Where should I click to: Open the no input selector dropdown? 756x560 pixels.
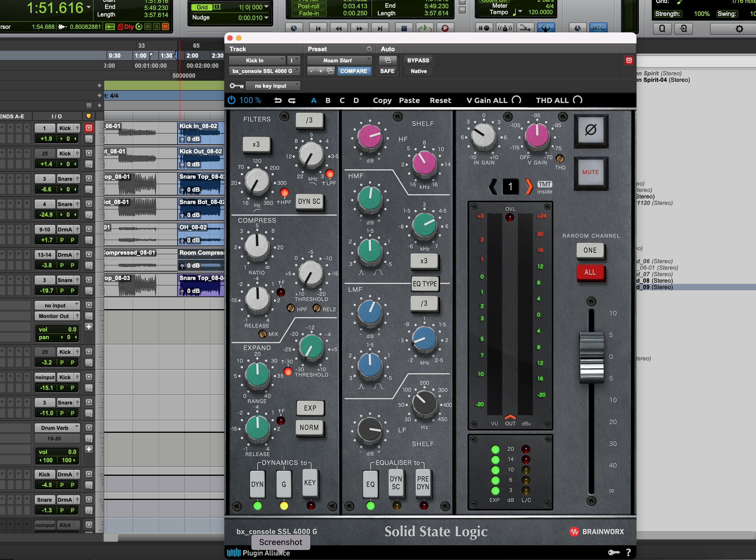click(x=57, y=305)
